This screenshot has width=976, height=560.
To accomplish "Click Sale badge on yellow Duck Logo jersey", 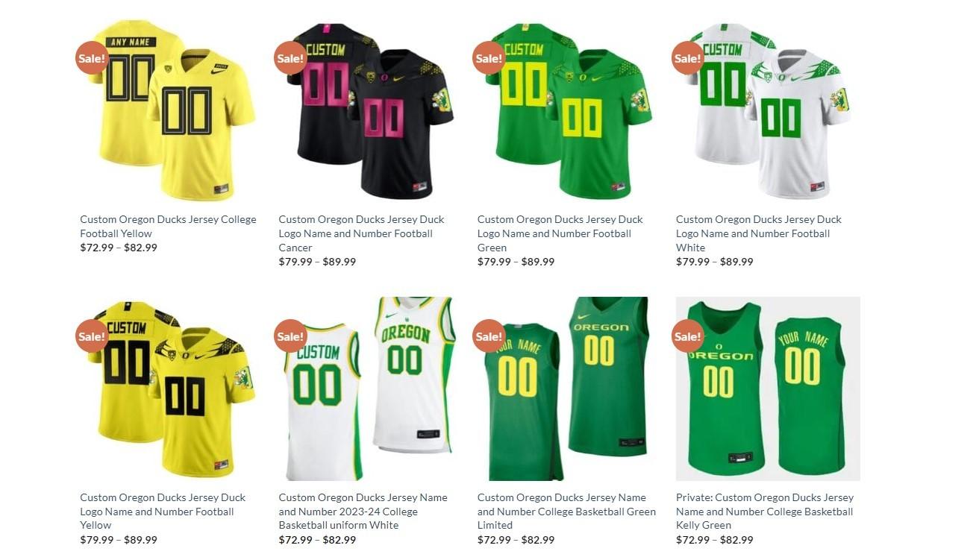I will pyautogui.click(x=92, y=336).
